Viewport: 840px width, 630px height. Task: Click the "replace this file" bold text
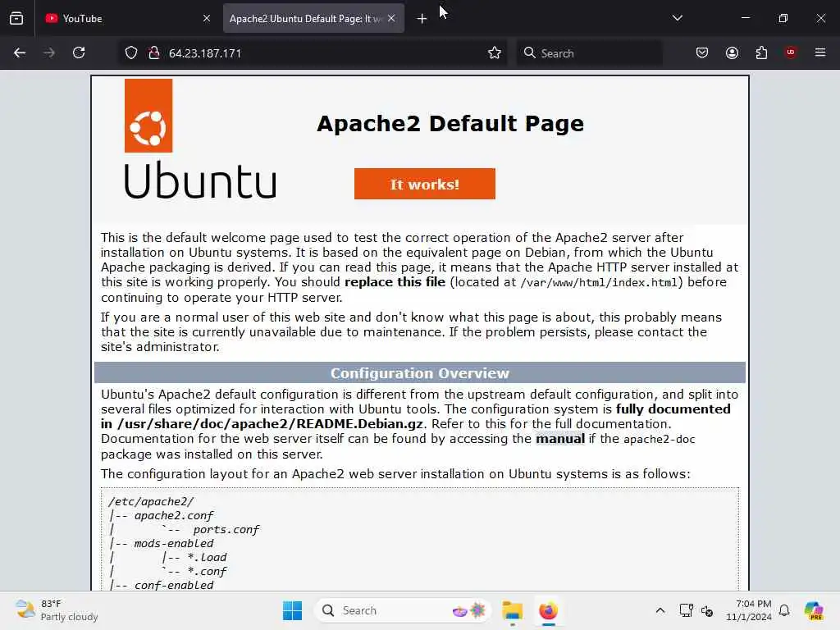(x=395, y=282)
